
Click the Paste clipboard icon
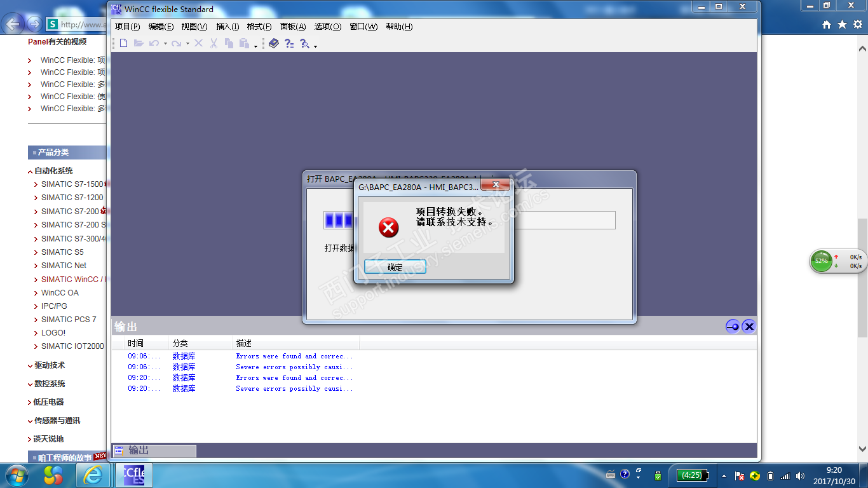pyautogui.click(x=245, y=43)
